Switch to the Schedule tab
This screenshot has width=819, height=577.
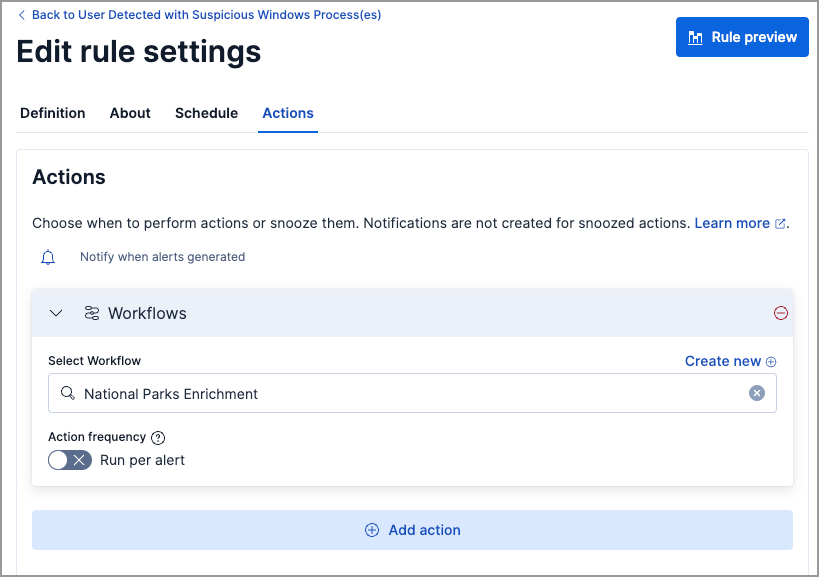[x=206, y=113]
